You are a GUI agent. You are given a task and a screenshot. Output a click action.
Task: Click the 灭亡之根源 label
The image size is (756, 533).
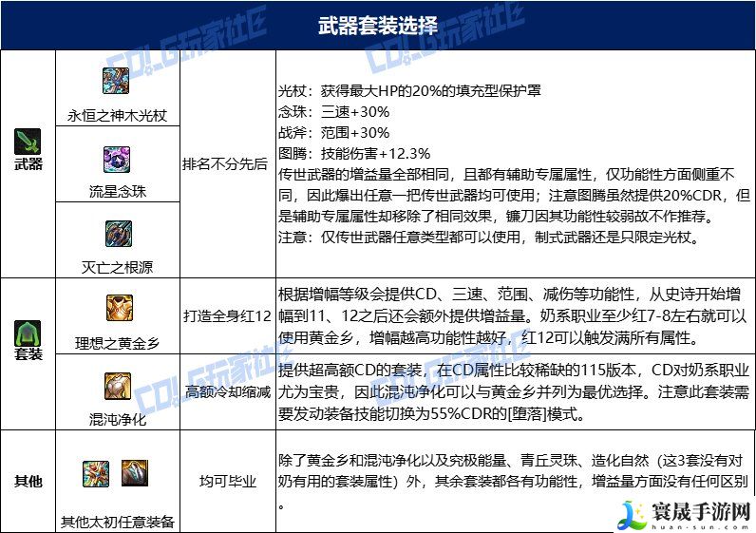pyautogui.click(x=117, y=267)
